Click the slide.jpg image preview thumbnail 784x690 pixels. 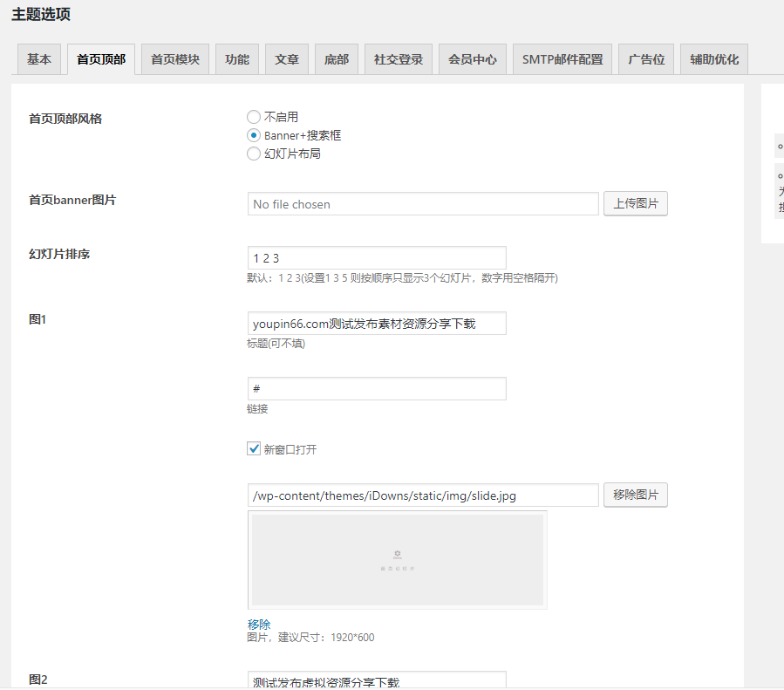[397, 559]
